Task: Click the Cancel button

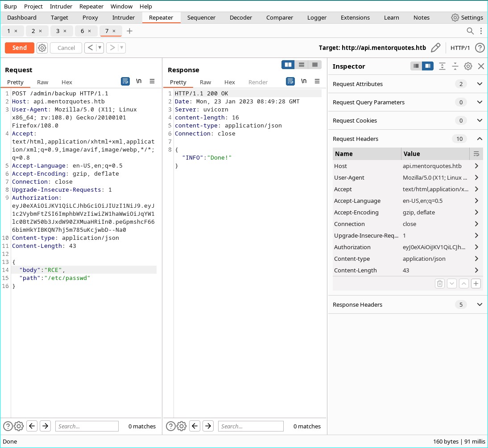Action: point(66,48)
